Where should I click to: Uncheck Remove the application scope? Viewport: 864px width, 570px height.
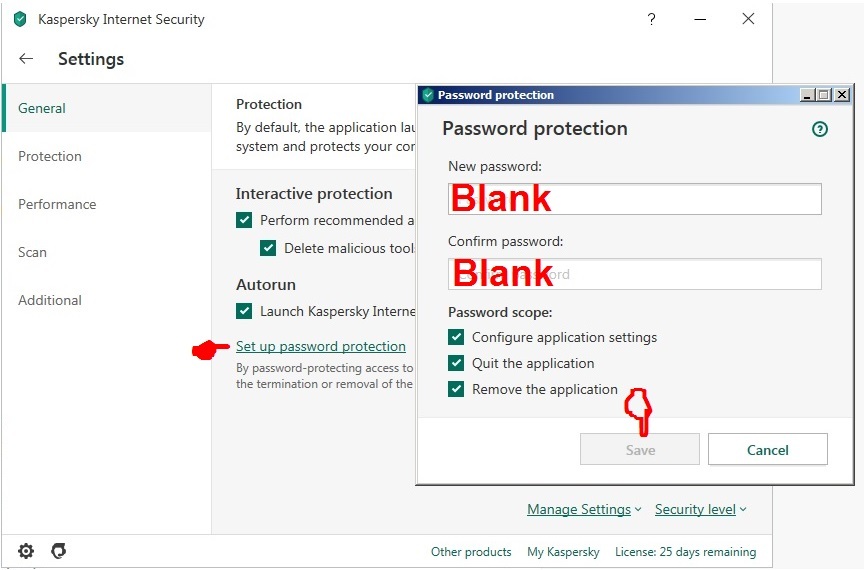456,389
